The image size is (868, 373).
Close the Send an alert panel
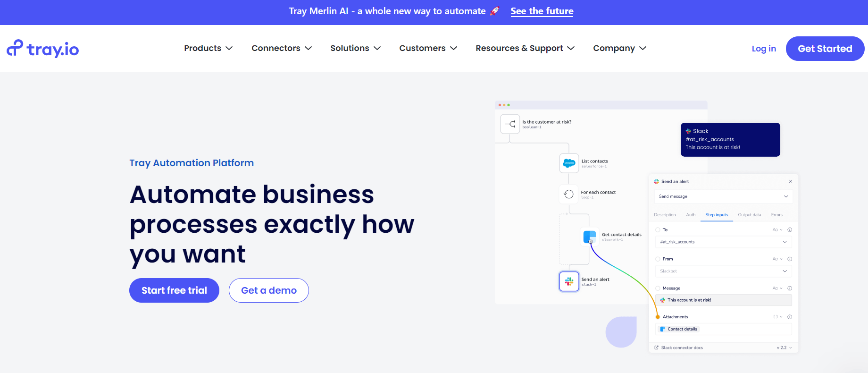791,181
